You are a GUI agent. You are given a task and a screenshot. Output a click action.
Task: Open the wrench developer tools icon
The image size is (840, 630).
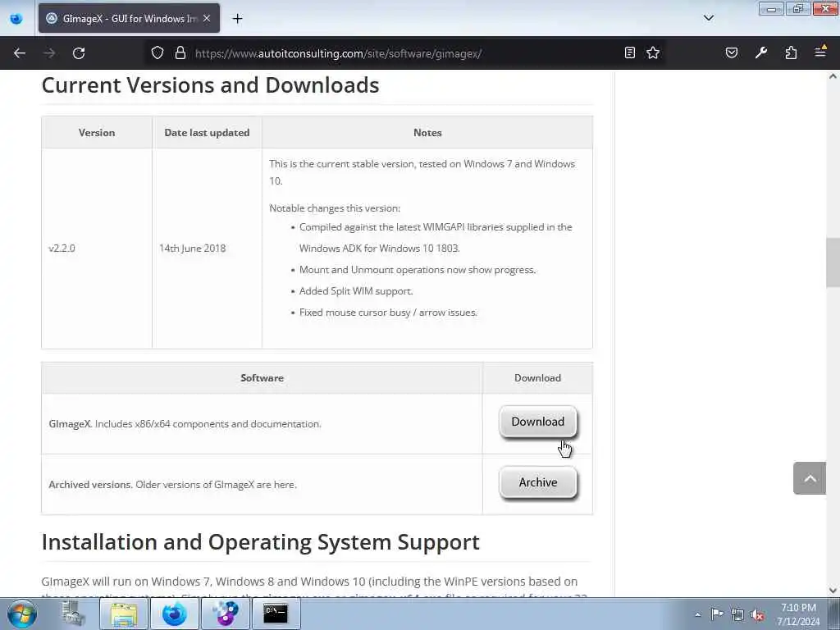click(x=761, y=52)
